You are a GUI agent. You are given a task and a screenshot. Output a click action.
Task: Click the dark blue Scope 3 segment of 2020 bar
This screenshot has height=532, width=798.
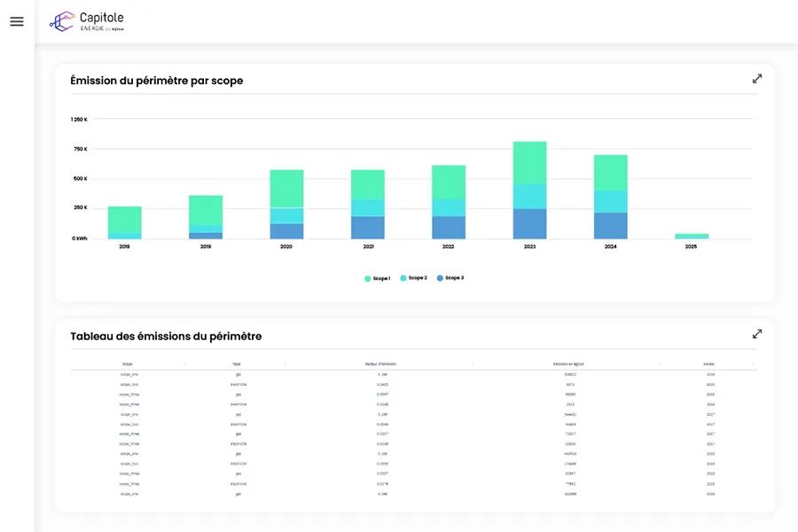coord(286,231)
